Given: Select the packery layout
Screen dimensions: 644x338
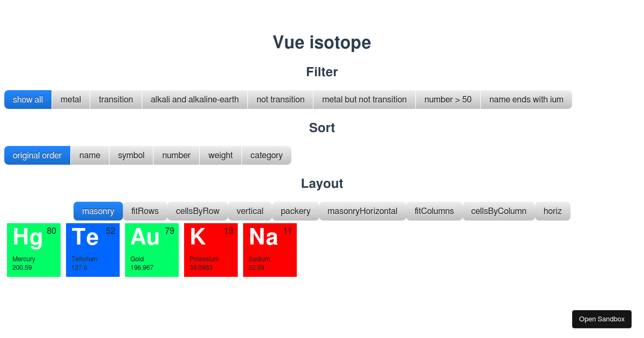Looking at the screenshot, I should [295, 211].
